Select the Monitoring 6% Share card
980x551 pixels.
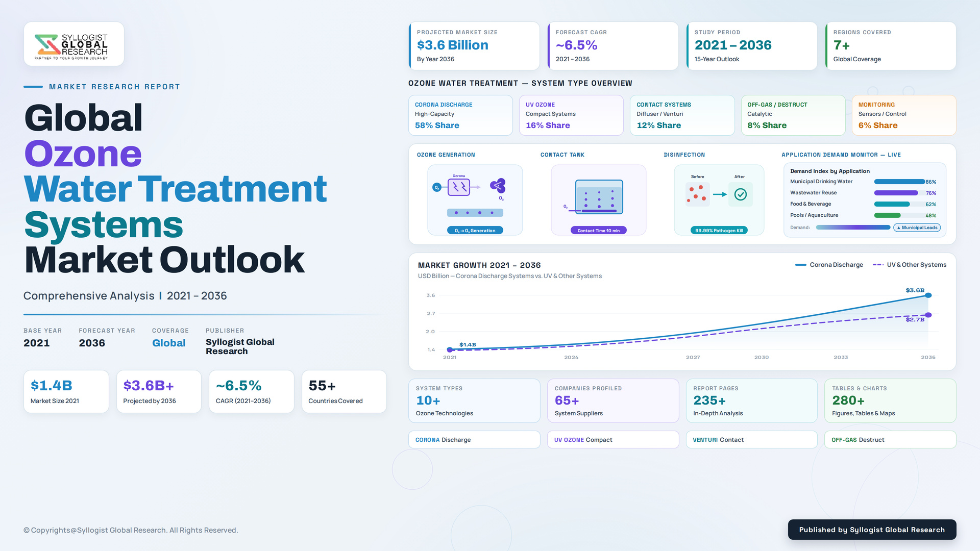point(904,115)
